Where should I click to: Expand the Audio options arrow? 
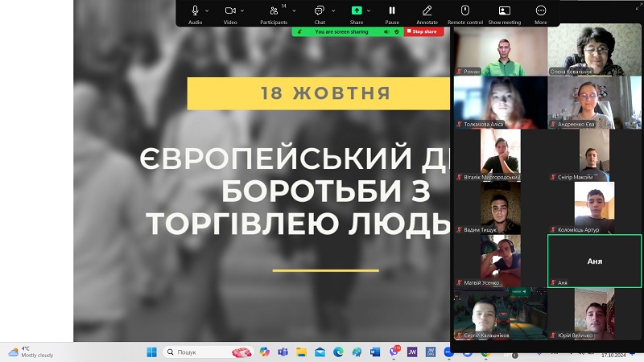(207, 10)
